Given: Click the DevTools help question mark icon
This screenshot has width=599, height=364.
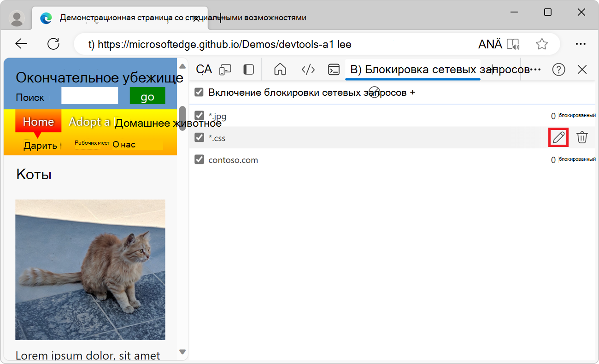Looking at the screenshot, I should (558, 70).
